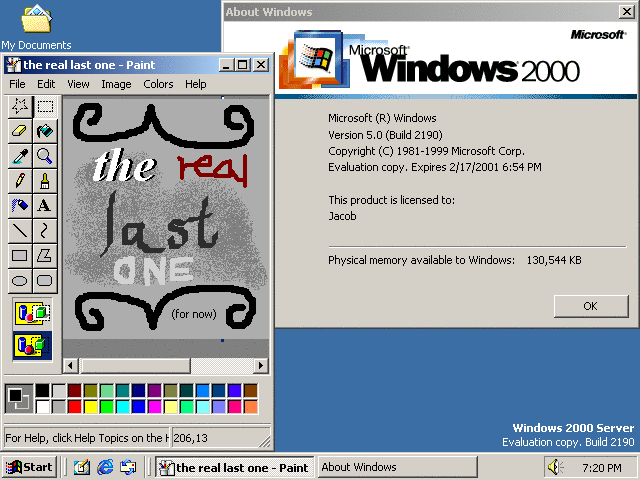Choose the cyan palette swatch

122,407
